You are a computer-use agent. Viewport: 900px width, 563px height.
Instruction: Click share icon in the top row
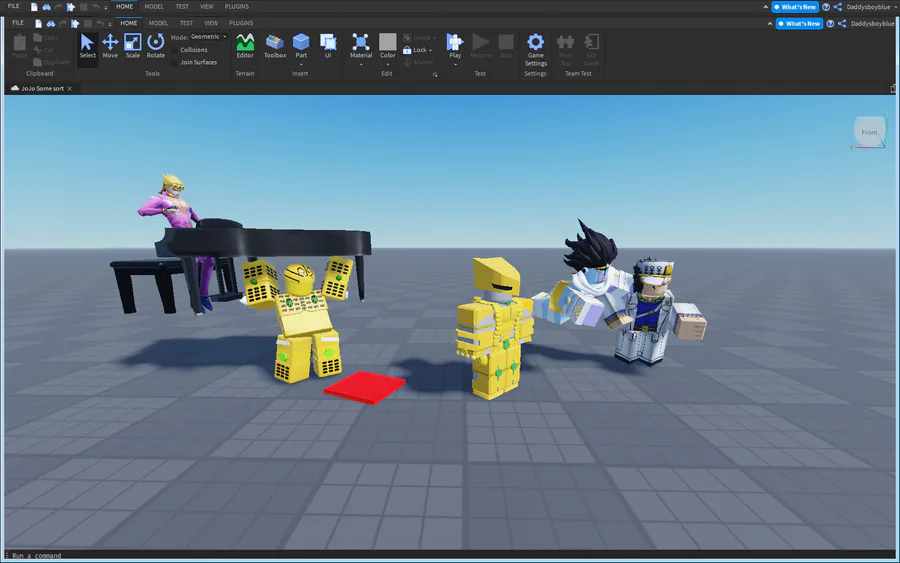click(x=838, y=7)
